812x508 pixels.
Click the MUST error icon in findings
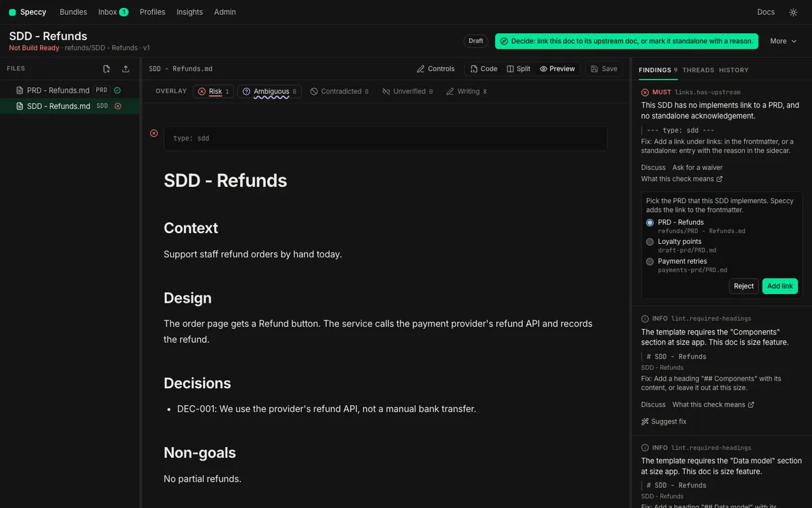click(x=645, y=92)
